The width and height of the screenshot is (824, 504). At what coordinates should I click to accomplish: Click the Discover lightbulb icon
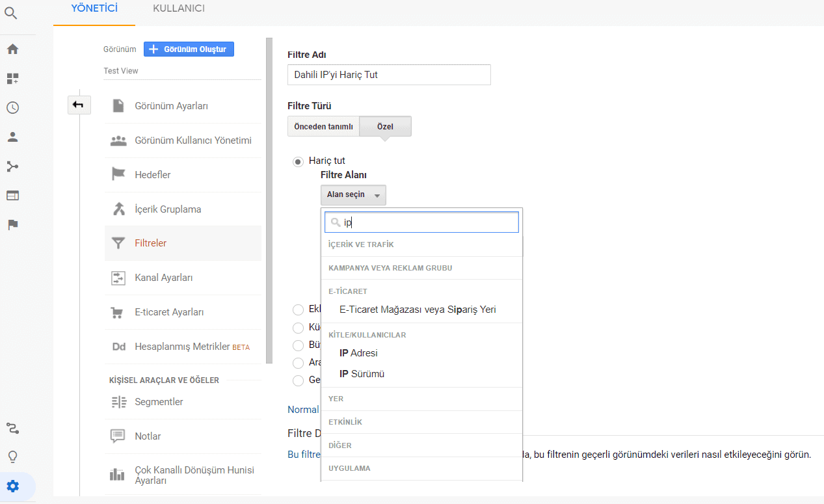(12, 457)
